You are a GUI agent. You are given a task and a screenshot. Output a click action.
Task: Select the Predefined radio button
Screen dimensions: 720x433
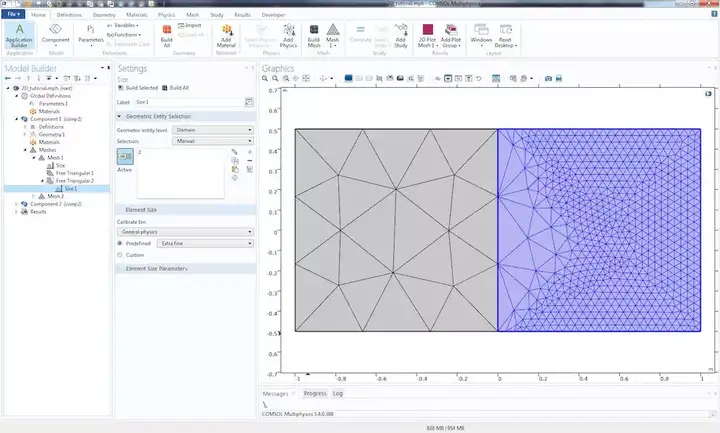(x=120, y=243)
